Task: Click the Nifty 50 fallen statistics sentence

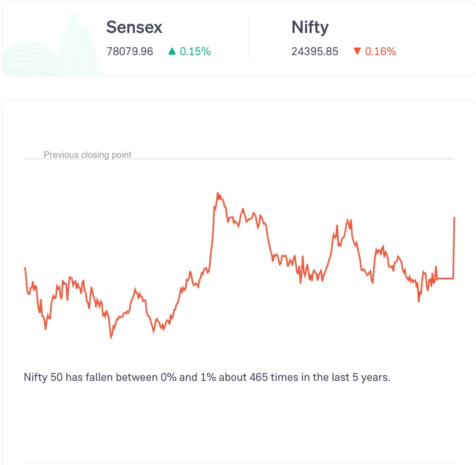Action: coord(207,377)
